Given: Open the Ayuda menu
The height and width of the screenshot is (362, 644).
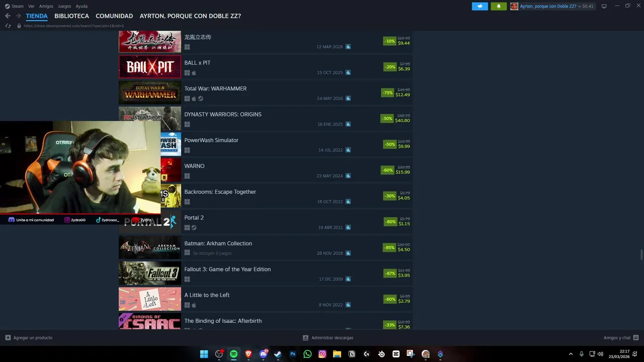Looking at the screenshot, I should tap(82, 6).
